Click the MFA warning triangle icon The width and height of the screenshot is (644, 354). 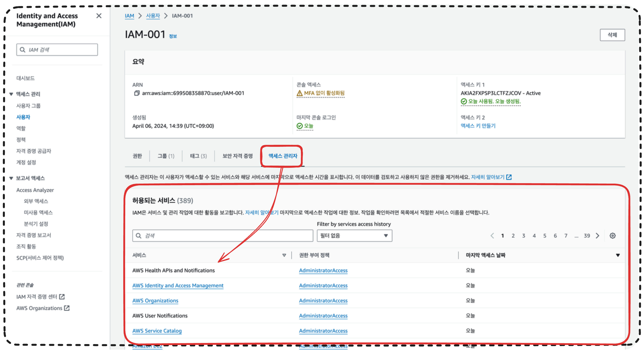coord(299,93)
